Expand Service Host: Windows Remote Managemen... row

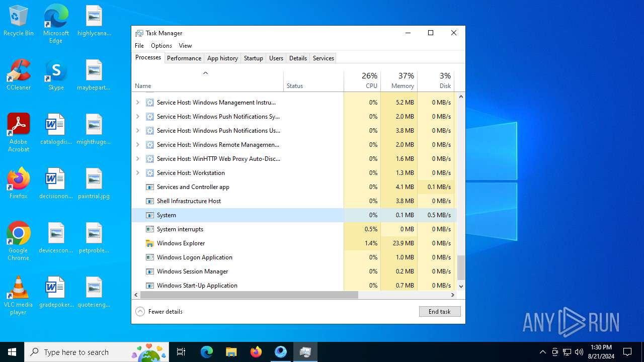pos(137,144)
